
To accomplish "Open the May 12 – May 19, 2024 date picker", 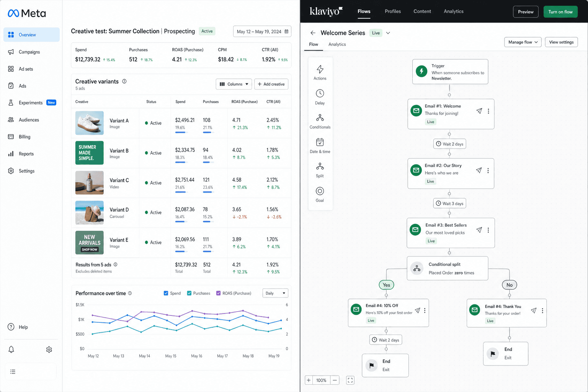I will (262, 31).
